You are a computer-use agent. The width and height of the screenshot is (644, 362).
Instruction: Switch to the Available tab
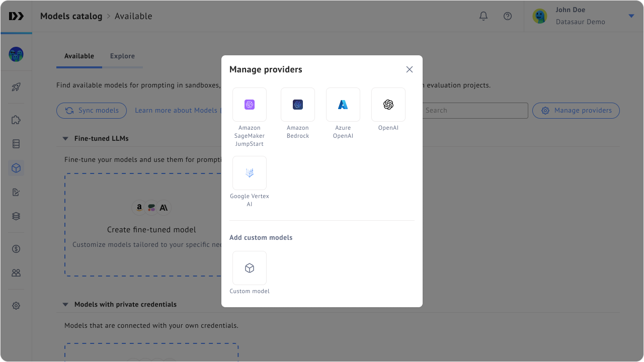pyautogui.click(x=79, y=56)
